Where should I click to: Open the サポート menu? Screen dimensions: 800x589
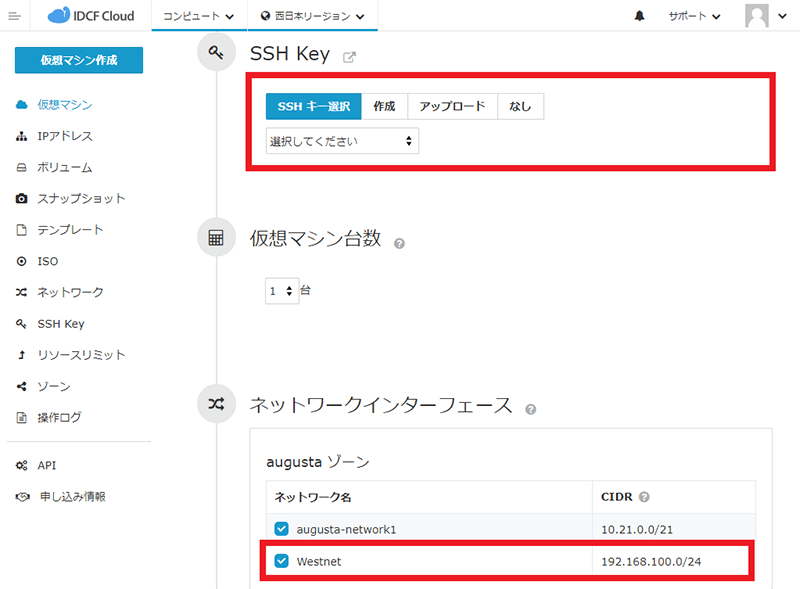[x=694, y=16]
